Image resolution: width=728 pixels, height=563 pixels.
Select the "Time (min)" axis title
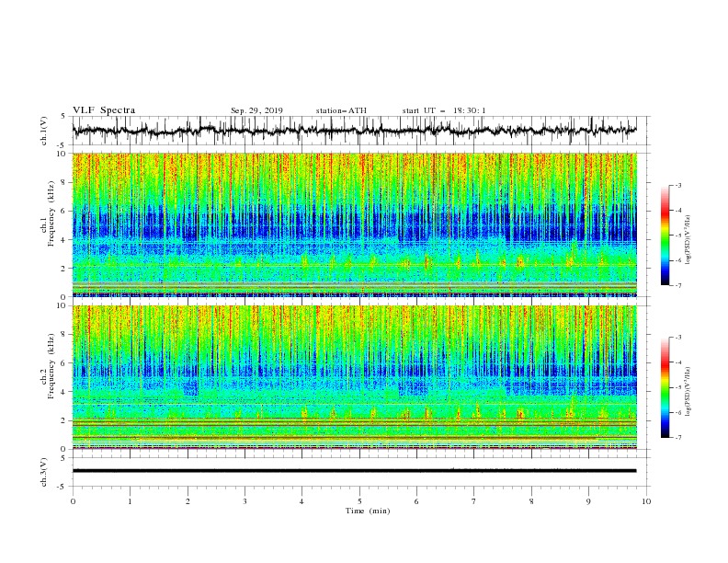[368, 511]
